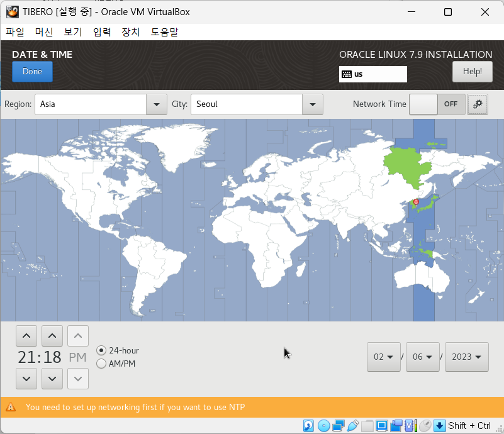504x434 pixels.
Task: Click the keyboard layout icon beside us
Action: (347, 74)
